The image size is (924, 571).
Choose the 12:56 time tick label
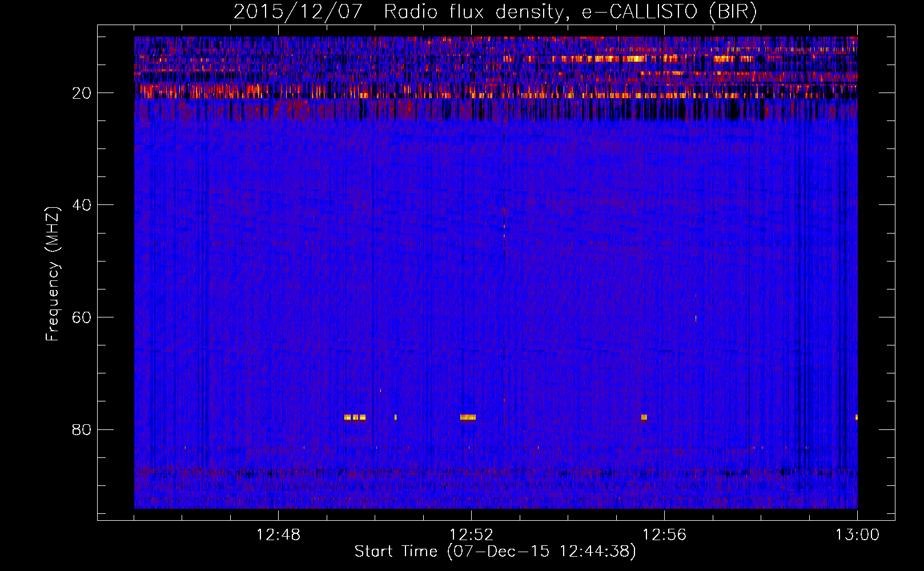[664, 535]
